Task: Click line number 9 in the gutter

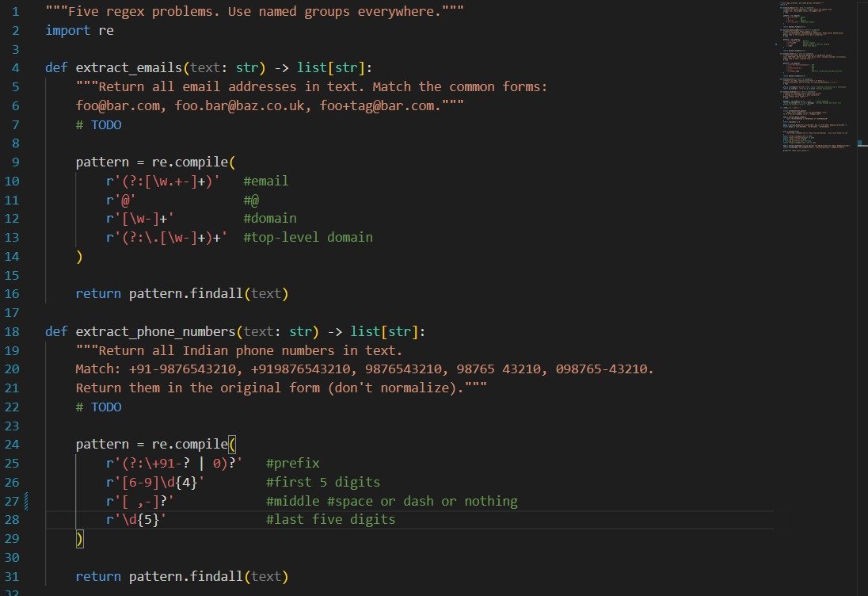Action: [x=16, y=162]
